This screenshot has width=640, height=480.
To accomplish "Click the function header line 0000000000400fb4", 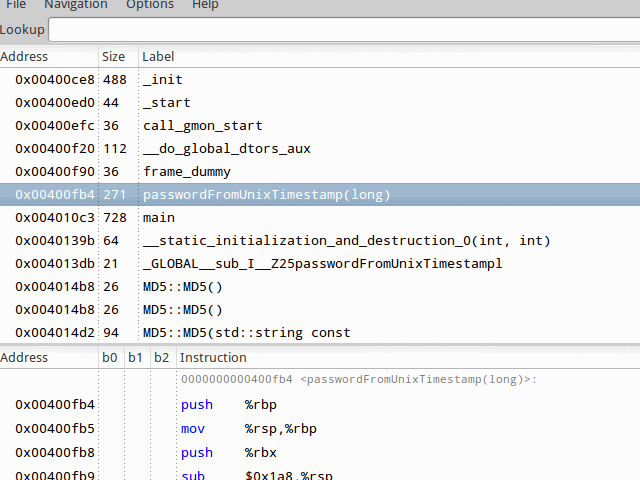I will (x=359, y=379).
